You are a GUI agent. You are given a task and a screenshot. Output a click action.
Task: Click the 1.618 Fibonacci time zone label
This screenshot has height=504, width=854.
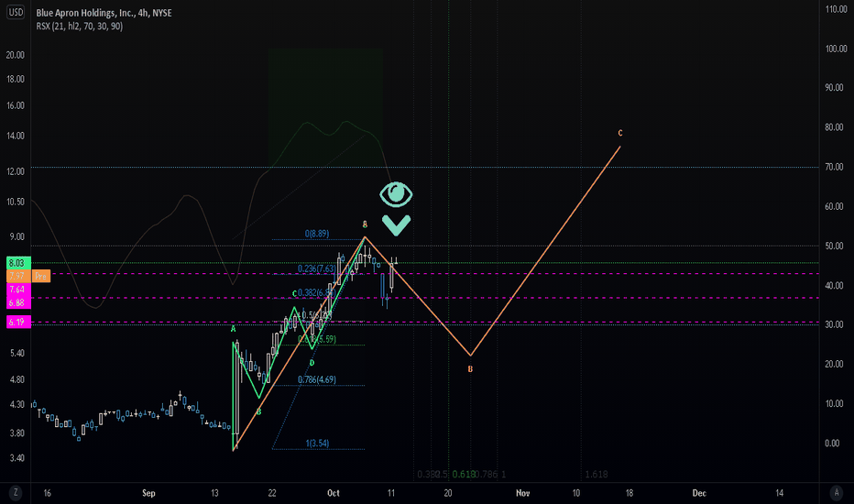coord(597,475)
